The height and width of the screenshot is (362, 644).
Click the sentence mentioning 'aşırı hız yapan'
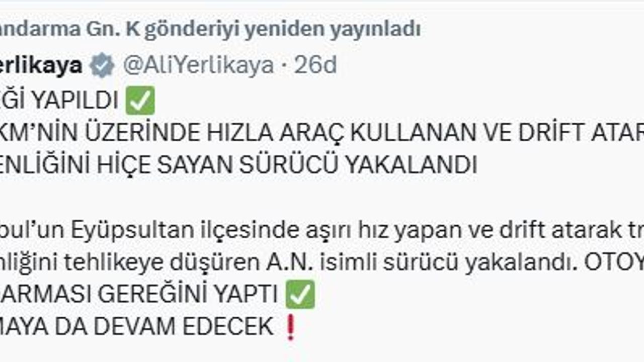322,231
